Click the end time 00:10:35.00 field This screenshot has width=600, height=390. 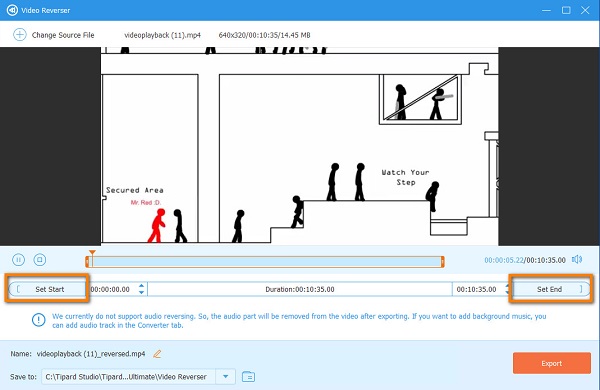coord(477,289)
